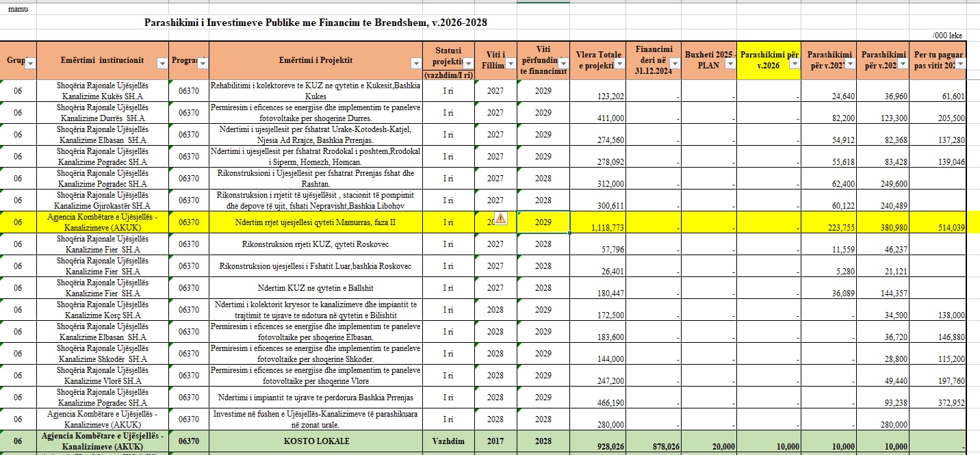The image size is (980, 455).
Task: Open Per tu paguar pas vitit filter
Action: pyautogui.click(x=960, y=63)
